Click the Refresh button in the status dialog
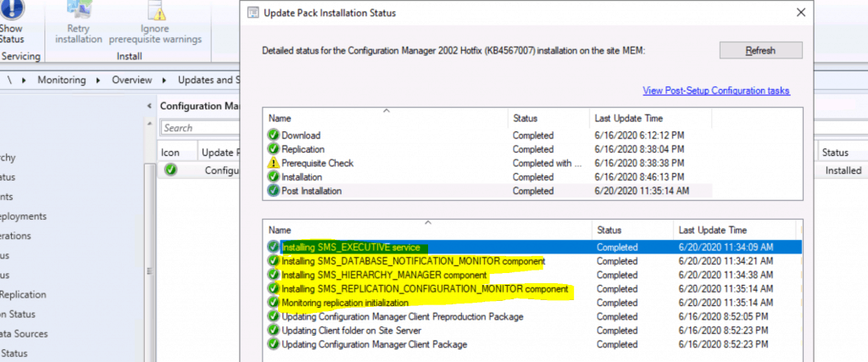Image resolution: width=868 pixels, height=362 pixels. 760,50
